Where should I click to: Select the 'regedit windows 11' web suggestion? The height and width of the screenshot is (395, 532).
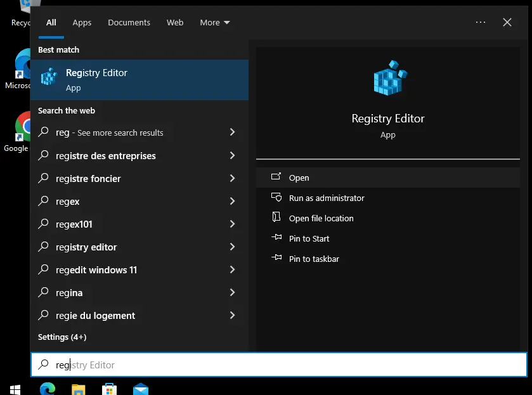click(x=139, y=269)
